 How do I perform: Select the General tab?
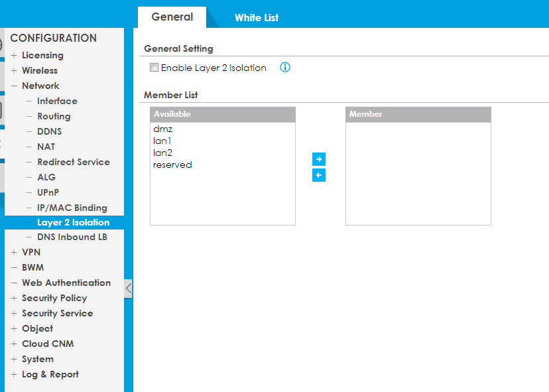tap(172, 17)
